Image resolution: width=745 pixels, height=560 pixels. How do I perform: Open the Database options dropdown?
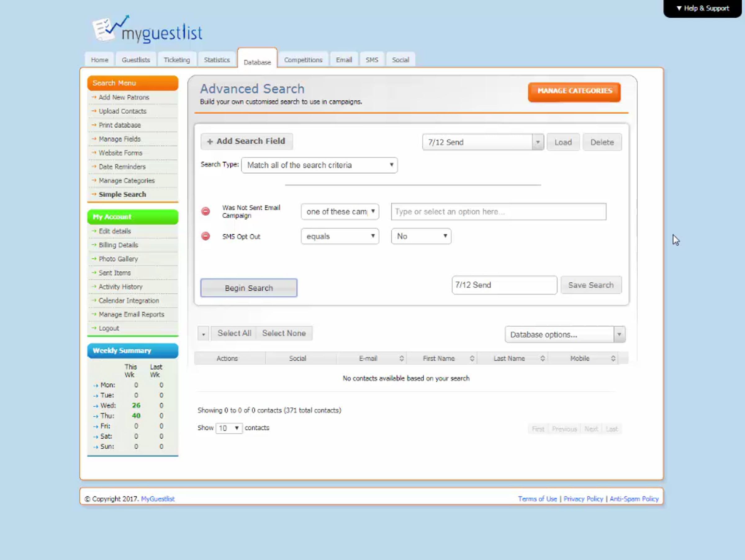[x=565, y=335]
